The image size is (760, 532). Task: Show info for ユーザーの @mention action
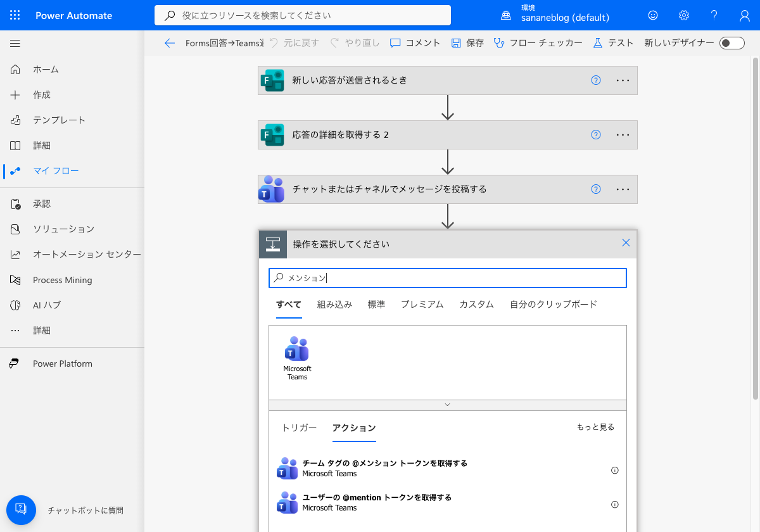click(614, 505)
